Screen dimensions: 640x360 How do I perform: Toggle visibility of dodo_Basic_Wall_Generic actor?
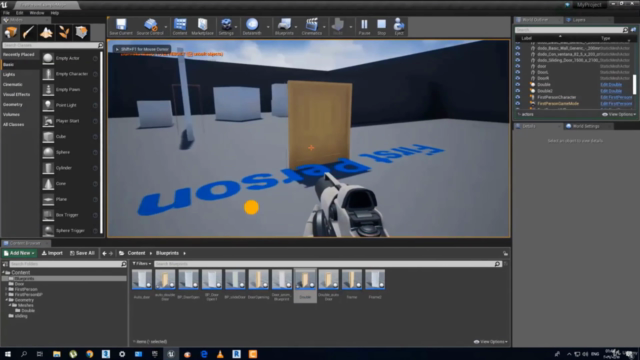[518, 48]
